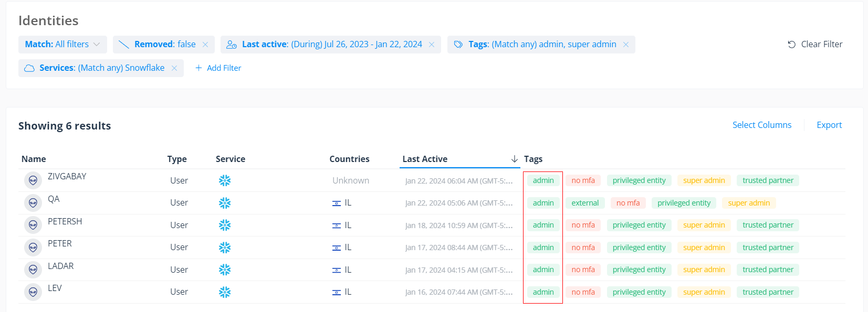Open the PETER identity row
This screenshot has height=312, width=868.
pos(60,244)
